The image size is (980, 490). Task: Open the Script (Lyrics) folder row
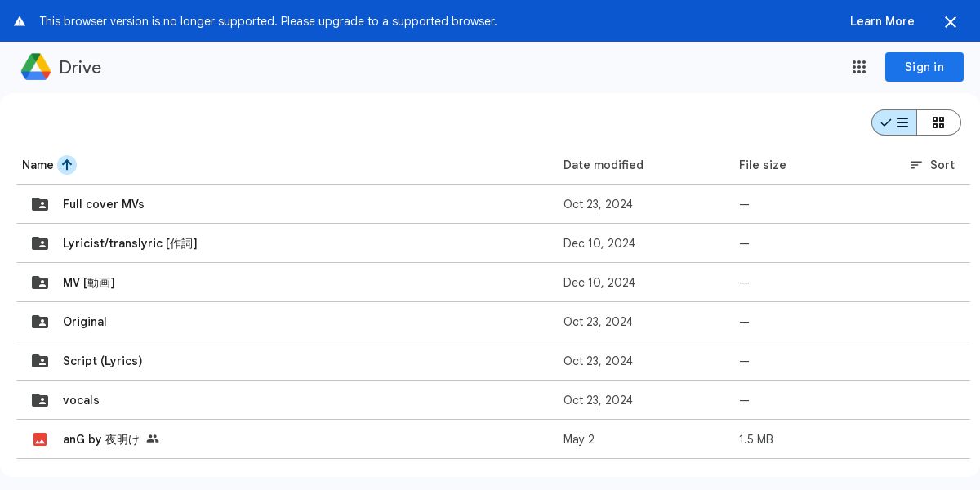tap(102, 361)
